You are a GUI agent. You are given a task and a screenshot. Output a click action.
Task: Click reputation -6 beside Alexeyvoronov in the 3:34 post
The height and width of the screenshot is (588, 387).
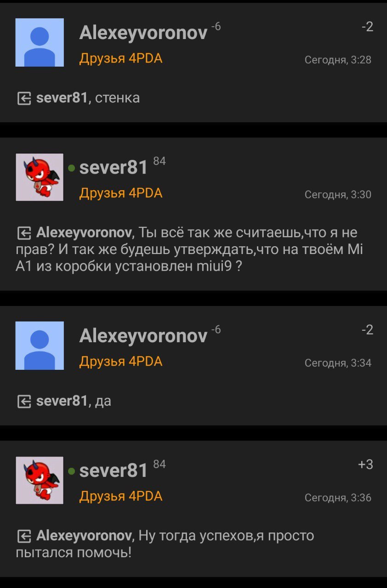pos(216,329)
